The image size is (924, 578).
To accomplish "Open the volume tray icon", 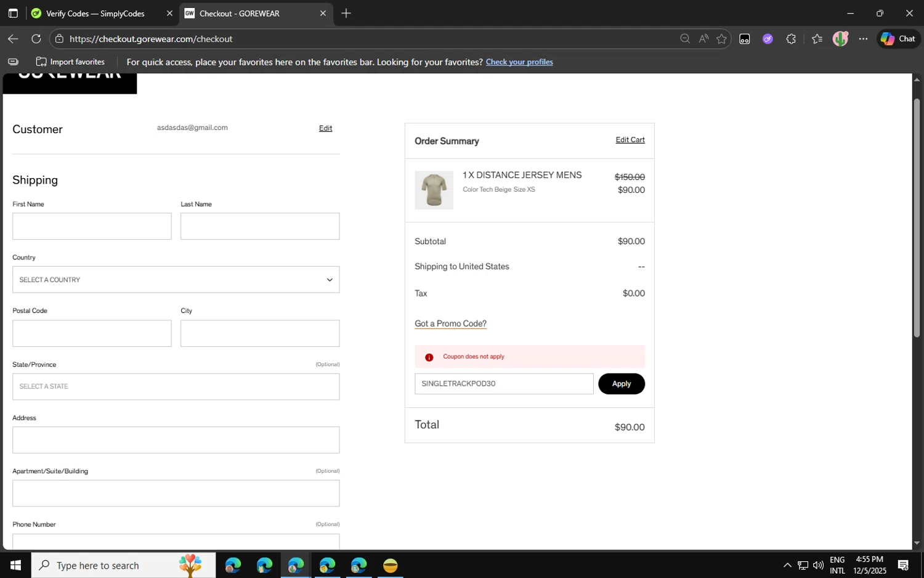I will (818, 566).
